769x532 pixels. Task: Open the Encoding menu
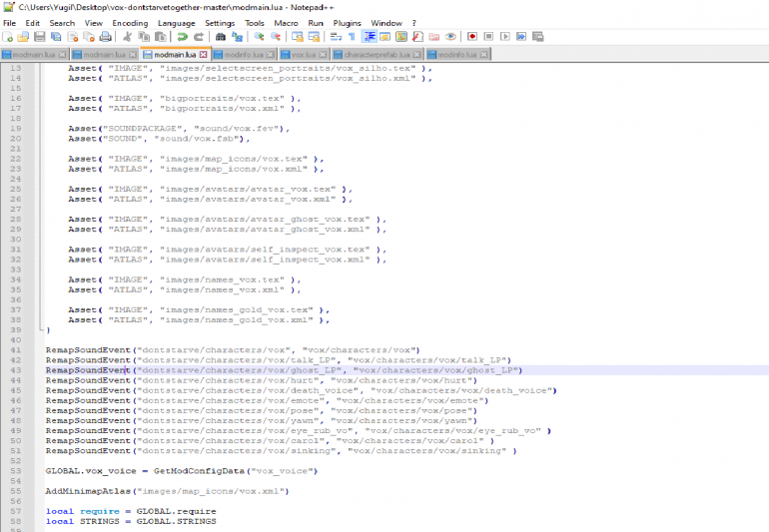tap(130, 22)
